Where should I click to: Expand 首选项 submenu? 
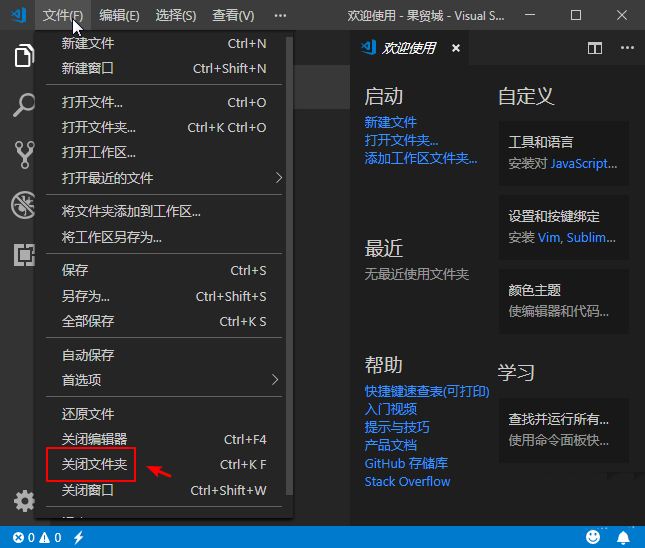coord(164,380)
